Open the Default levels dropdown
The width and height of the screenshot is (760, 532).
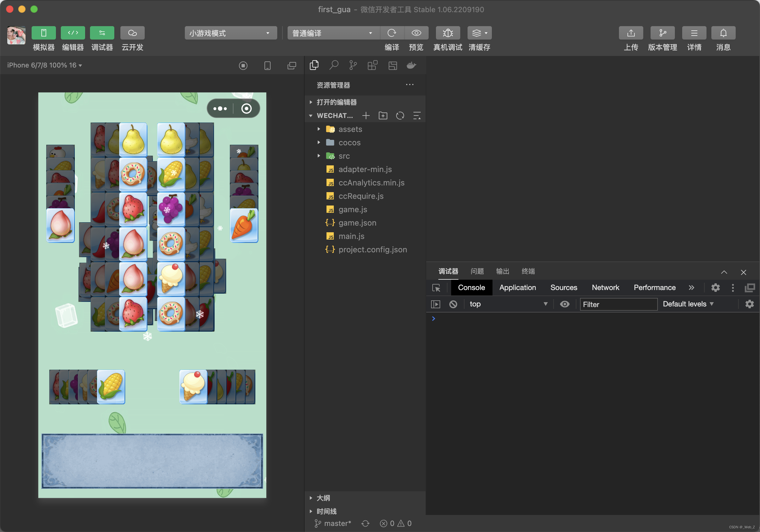(688, 304)
